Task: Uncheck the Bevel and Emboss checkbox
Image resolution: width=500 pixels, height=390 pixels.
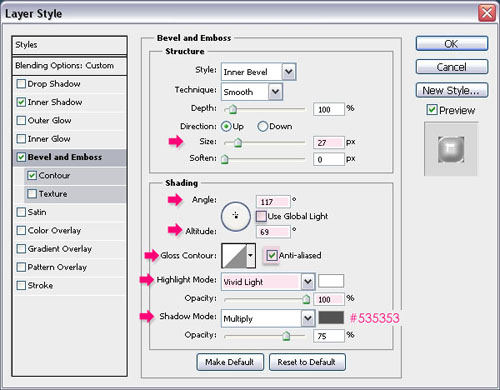Action: [x=21, y=157]
